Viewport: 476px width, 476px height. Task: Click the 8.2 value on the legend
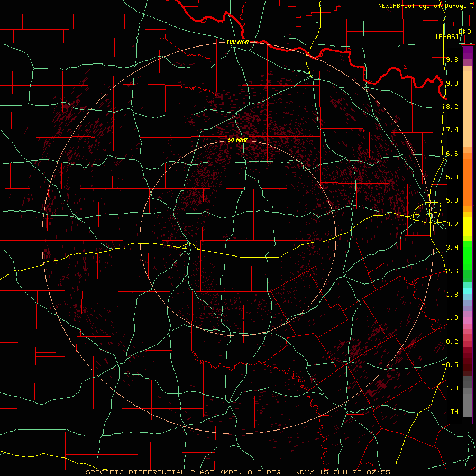pyautogui.click(x=452, y=106)
